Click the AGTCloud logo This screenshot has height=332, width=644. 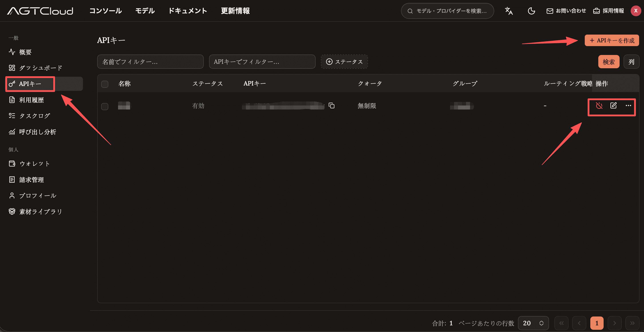[x=40, y=11]
